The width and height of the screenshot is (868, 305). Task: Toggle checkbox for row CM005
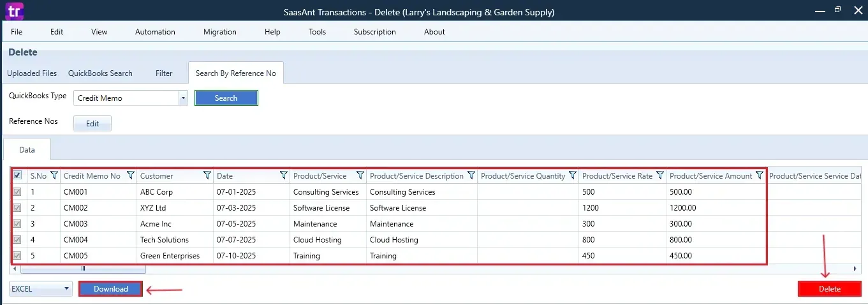[x=18, y=255]
